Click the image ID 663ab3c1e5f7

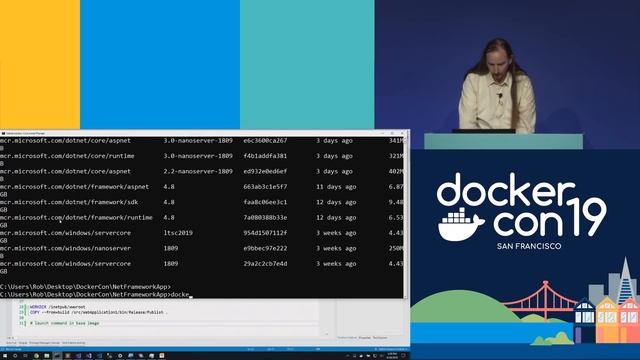[265, 187]
